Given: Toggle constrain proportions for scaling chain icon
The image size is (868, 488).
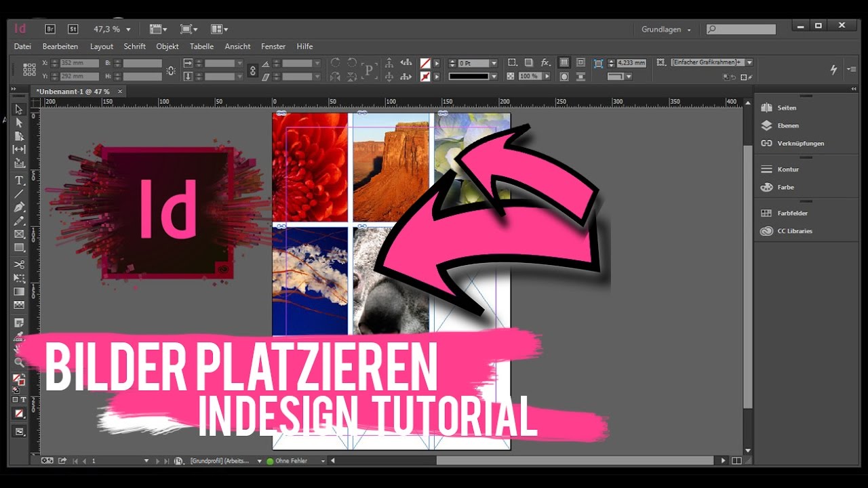Looking at the screenshot, I should tap(252, 70).
